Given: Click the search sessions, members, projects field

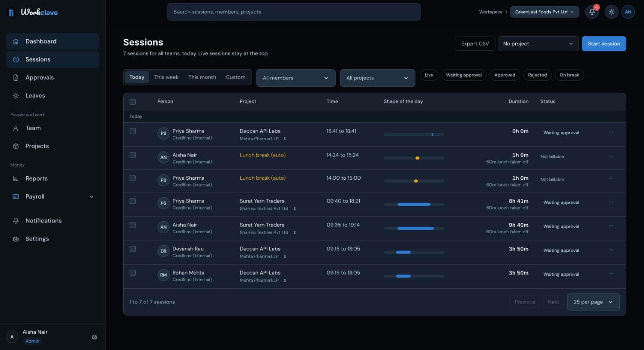Looking at the screenshot, I should tap(294, 12).
